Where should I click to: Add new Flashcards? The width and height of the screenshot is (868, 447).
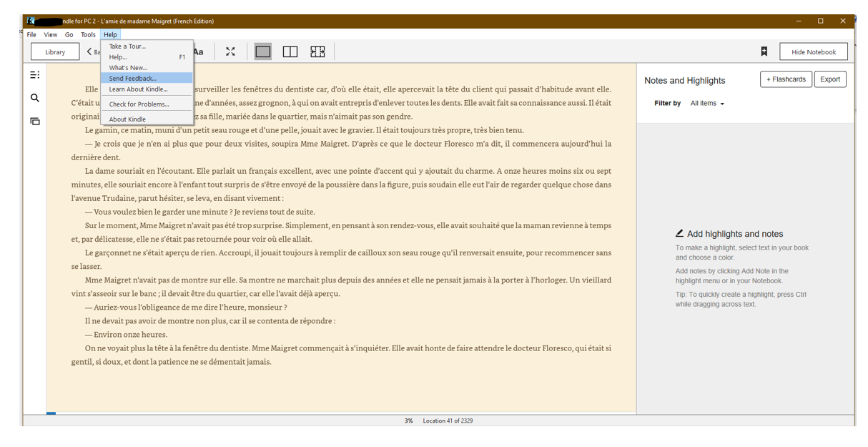(x=786, y=79)
